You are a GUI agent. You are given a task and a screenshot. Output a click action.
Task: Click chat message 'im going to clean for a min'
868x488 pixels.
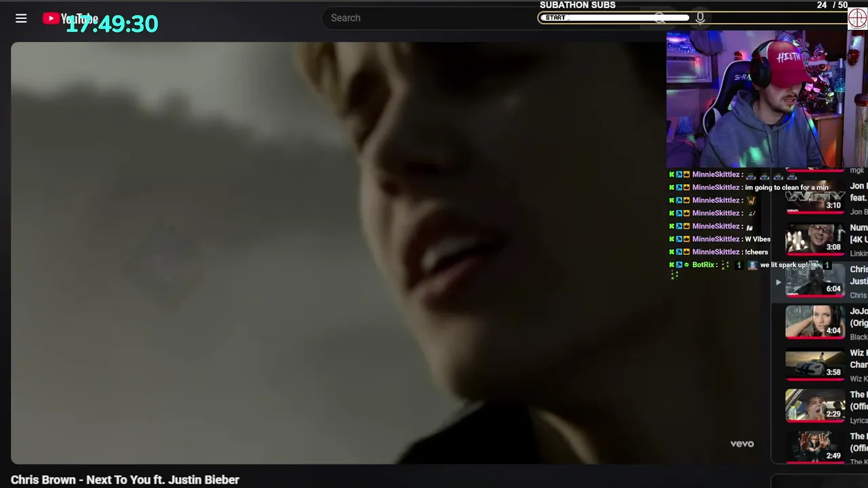click(787, 188)
